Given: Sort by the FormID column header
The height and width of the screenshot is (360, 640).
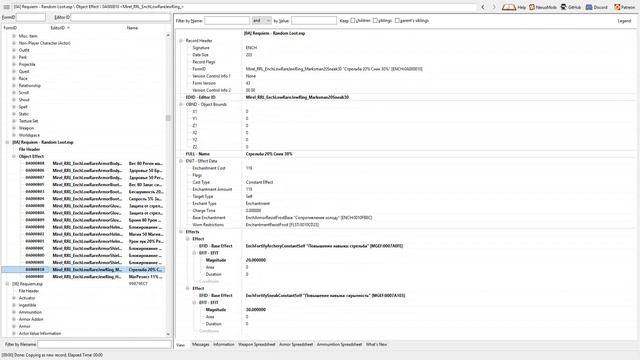Looking at the screenshot, I should (10, 28).
